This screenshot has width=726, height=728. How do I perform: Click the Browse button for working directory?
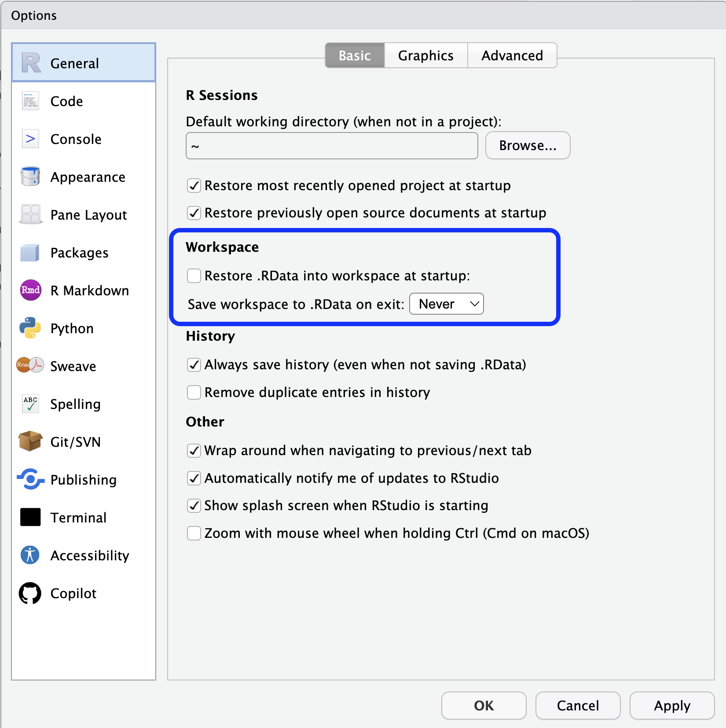527,145
